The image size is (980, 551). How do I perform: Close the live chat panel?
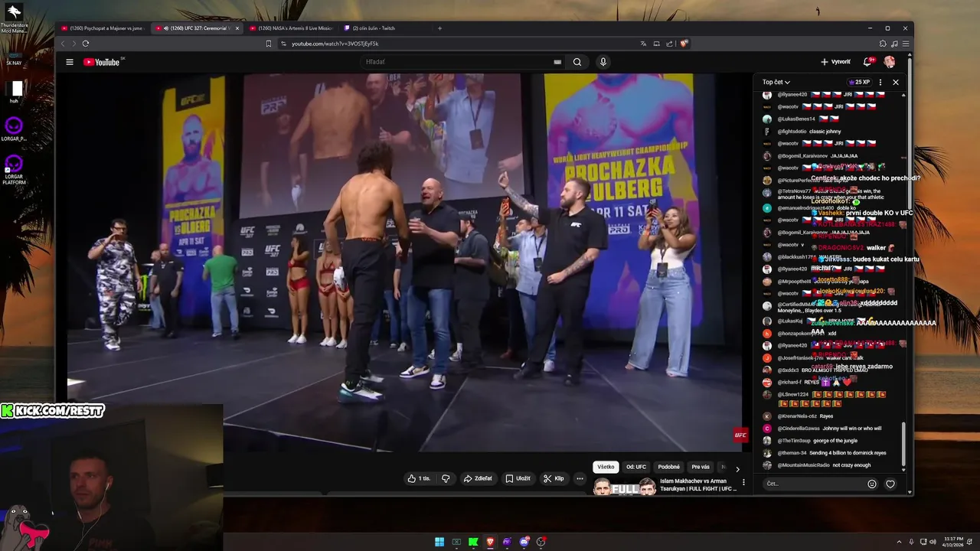pyautogui.click(x=895, y=82)
